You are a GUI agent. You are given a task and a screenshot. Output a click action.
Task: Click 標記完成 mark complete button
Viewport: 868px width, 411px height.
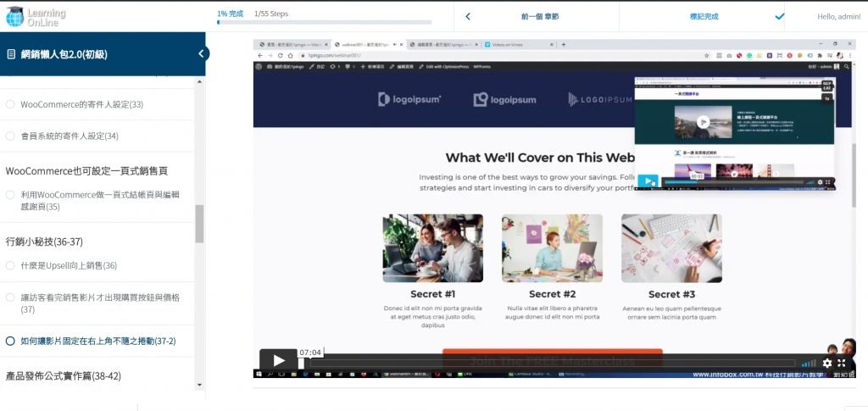click(704, 17)
